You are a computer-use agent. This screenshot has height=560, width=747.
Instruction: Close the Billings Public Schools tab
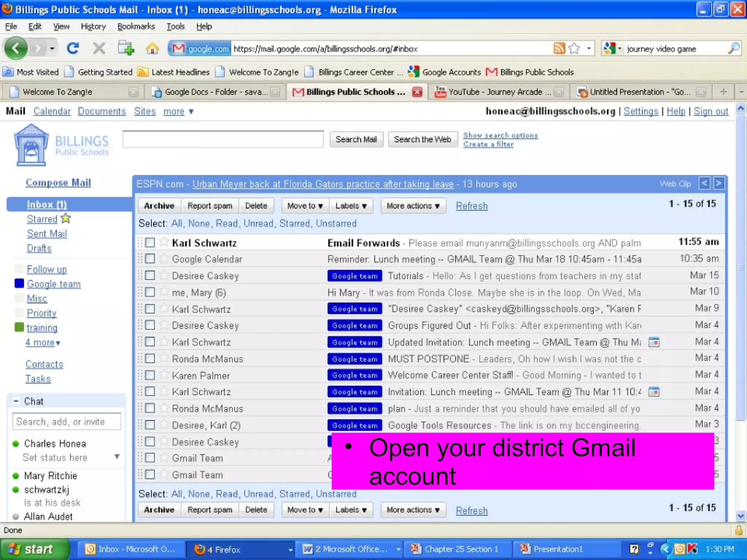417,92
